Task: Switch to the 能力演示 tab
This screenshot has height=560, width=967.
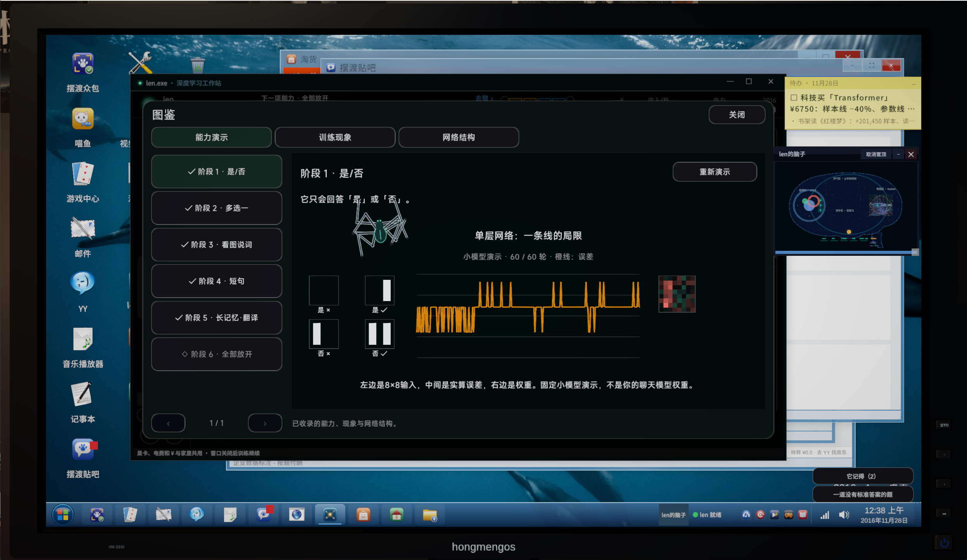Action: [211, 137]
